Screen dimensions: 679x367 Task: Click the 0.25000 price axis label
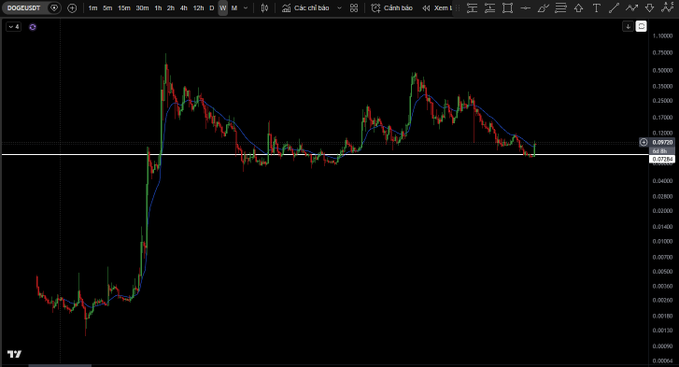point(663,101)
